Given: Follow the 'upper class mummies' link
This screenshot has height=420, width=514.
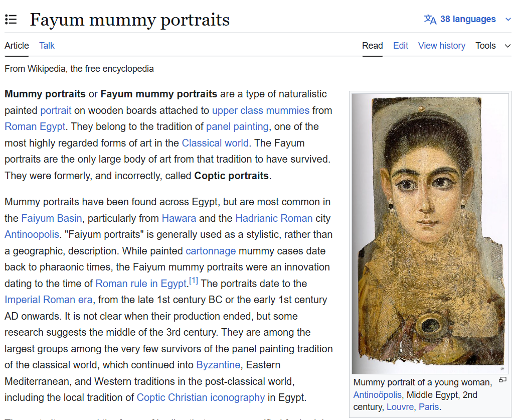Looking at the screenshot, I should pos(261,110).
